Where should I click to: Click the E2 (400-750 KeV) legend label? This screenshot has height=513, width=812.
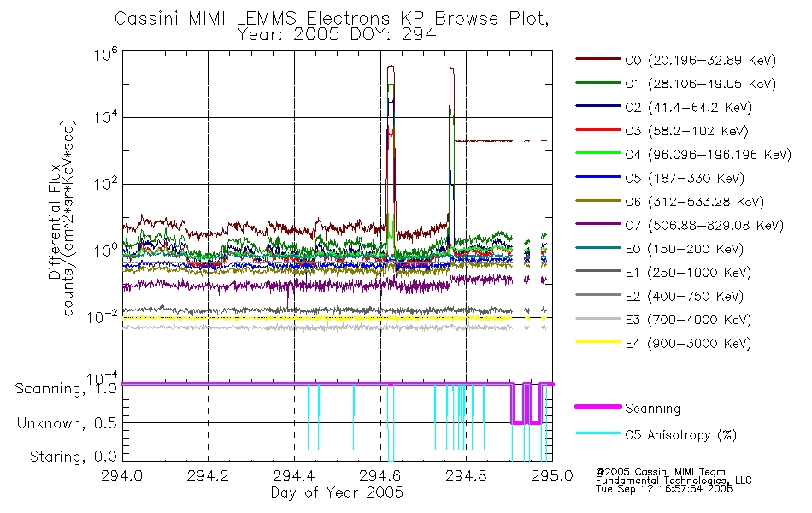pos(684,297)
